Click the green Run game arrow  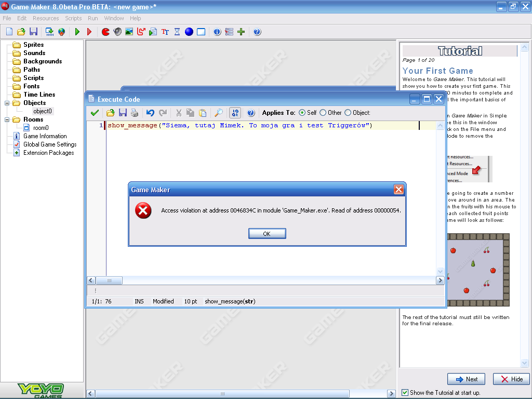pyautogui.click(x=77, y=32)
